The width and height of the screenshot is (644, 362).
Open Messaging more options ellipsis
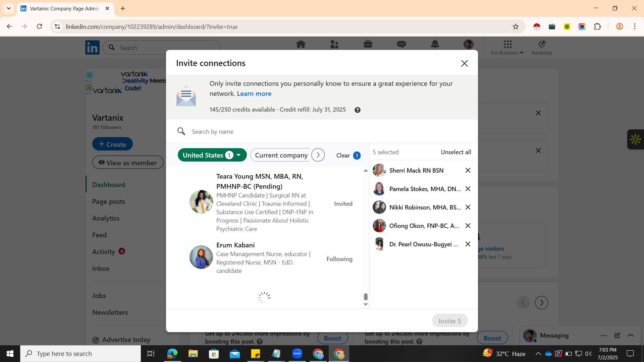click(604, 336)
